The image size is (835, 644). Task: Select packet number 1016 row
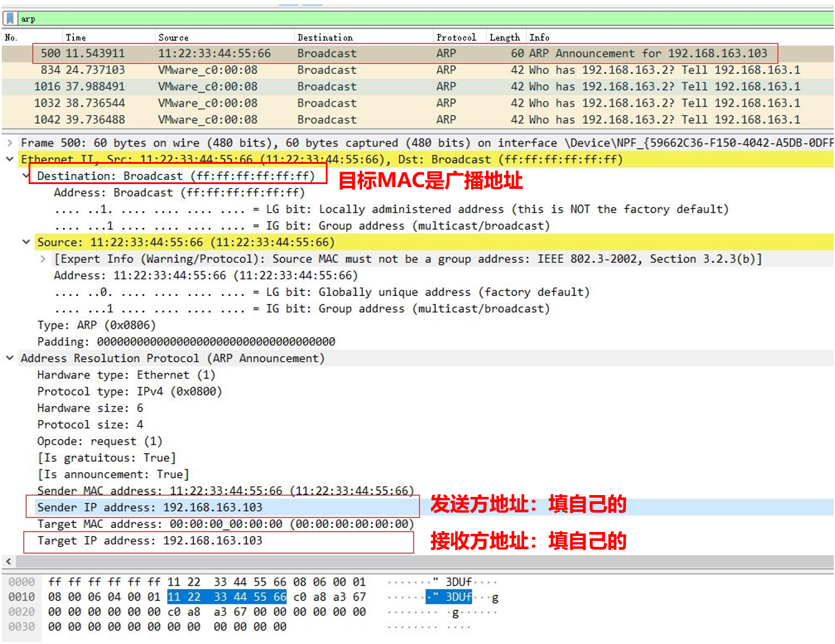(x=417, y=87)
